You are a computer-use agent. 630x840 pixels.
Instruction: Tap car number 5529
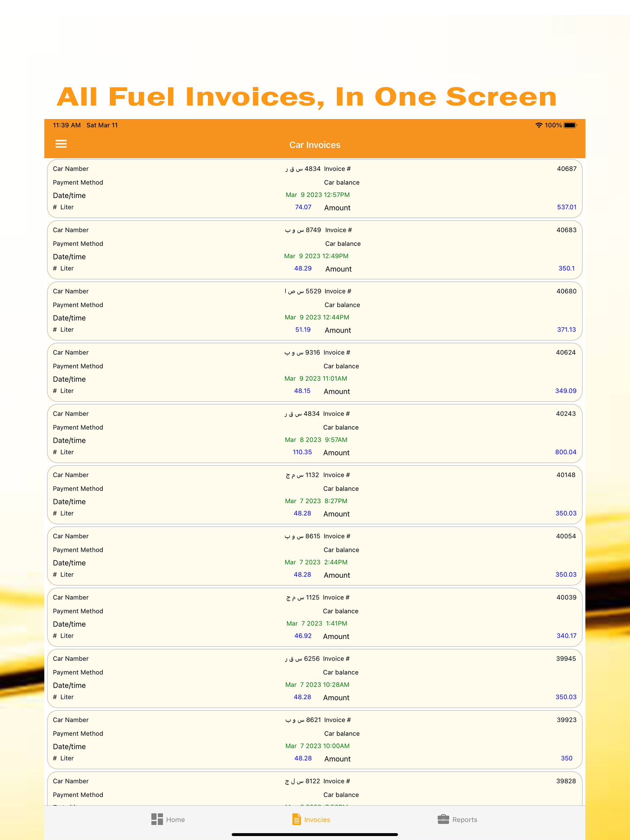point(303,291)
